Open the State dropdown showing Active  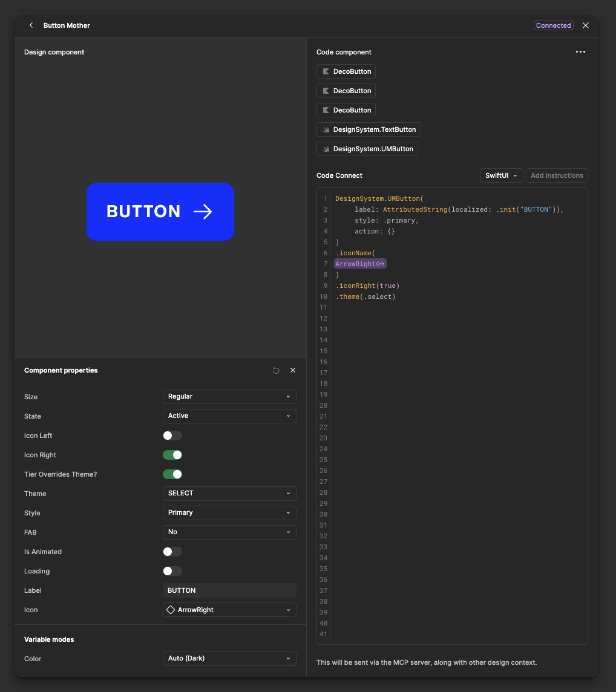(229, 416)
